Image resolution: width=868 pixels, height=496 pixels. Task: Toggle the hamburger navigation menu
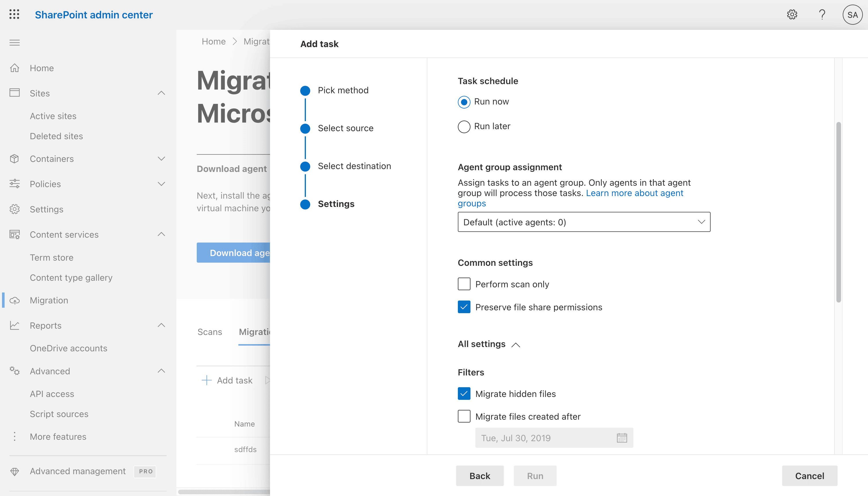pos(14,42)
